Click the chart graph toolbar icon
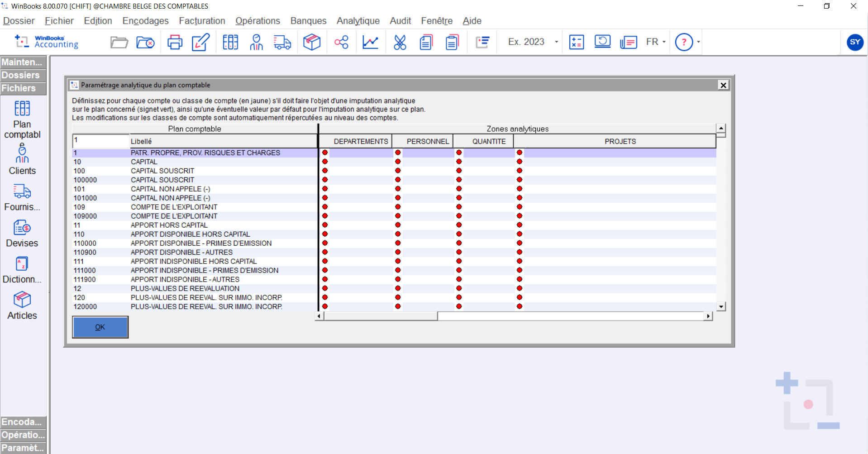Image resolution: width=868 pixels, height=454 pixels. click(x=370, y=42)
